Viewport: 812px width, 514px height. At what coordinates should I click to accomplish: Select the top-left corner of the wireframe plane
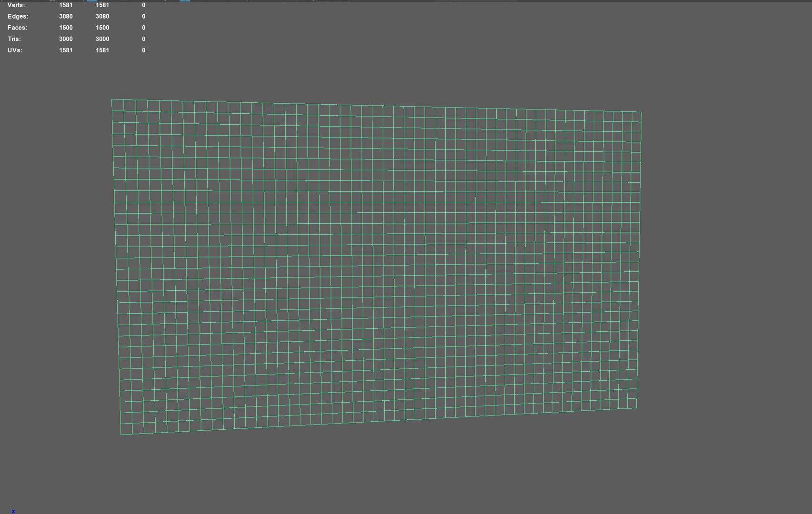pyautogui.click(x=112, y=99)
